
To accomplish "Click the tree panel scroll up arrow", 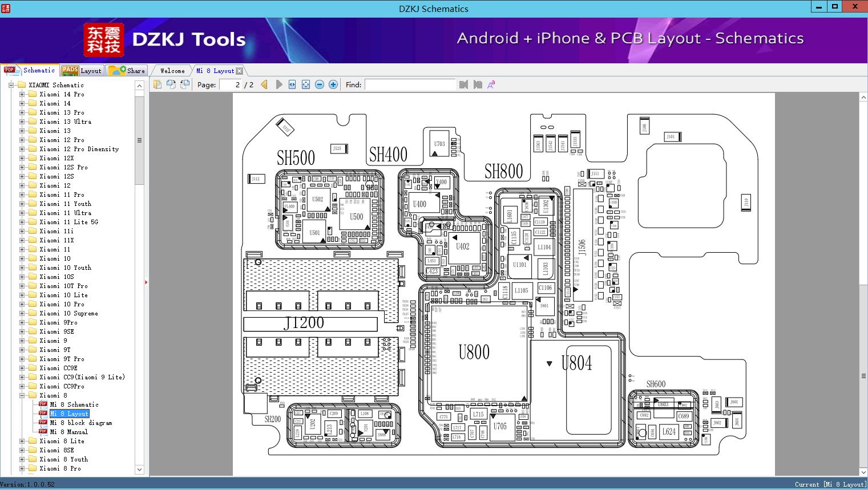I will click(139, 86).
